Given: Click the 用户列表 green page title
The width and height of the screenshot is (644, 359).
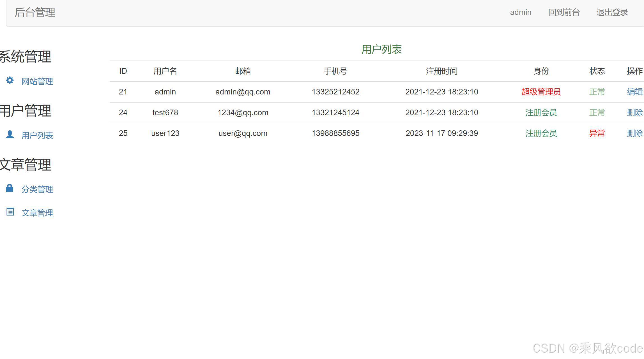Looking at the screenshot, I should tap(381, 49).
